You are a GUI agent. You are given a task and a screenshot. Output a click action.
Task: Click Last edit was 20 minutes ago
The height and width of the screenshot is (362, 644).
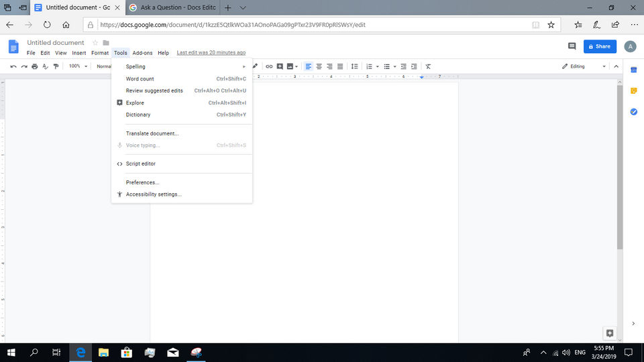(x=211, y=52)
